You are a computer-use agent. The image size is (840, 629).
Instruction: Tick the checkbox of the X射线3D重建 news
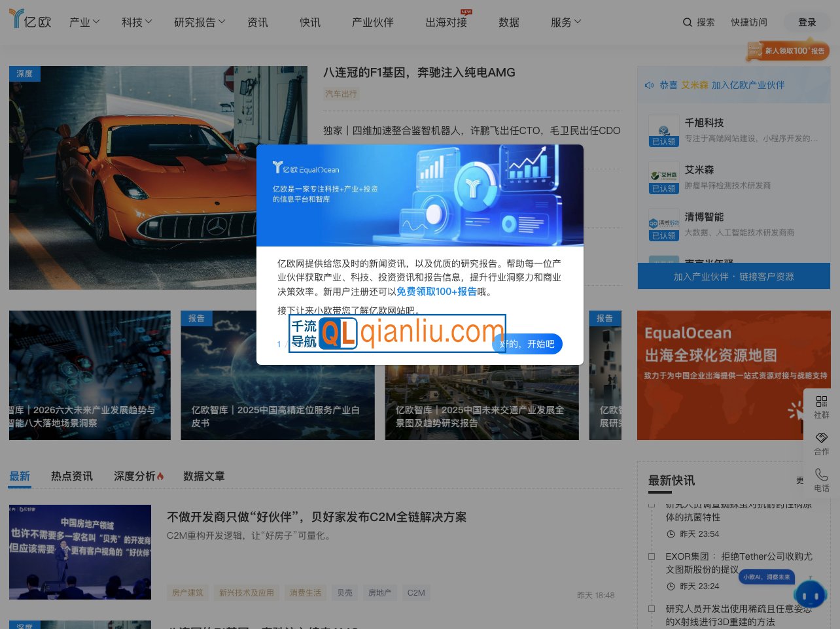coord(652,608)
